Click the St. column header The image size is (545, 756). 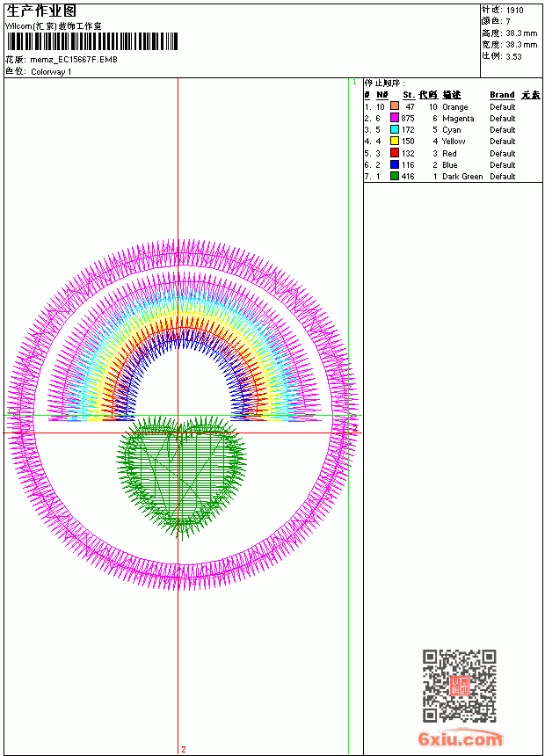tap(409, 95)
